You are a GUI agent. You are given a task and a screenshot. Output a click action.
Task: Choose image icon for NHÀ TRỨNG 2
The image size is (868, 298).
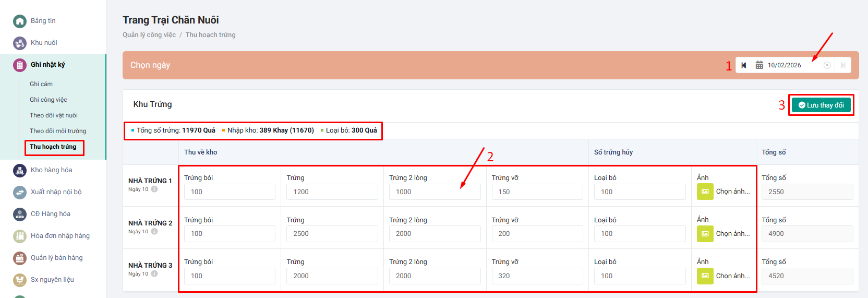(x=705, y=234)
